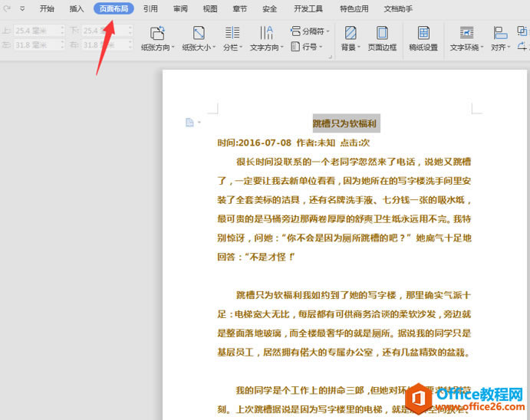Click the rotate icon at ribbon edge
530x420 pixels.
tap(522, 46)
